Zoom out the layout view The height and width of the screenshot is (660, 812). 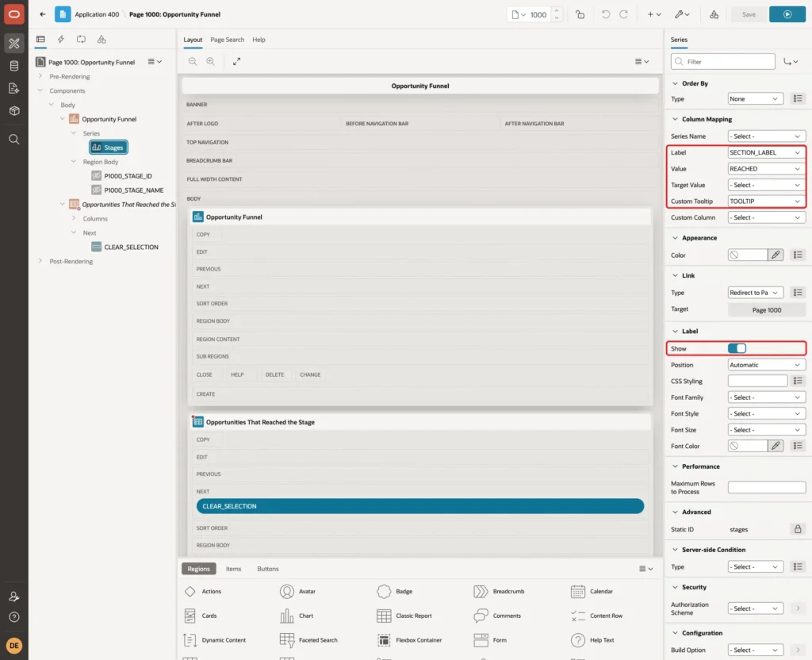tap(192, 62)
